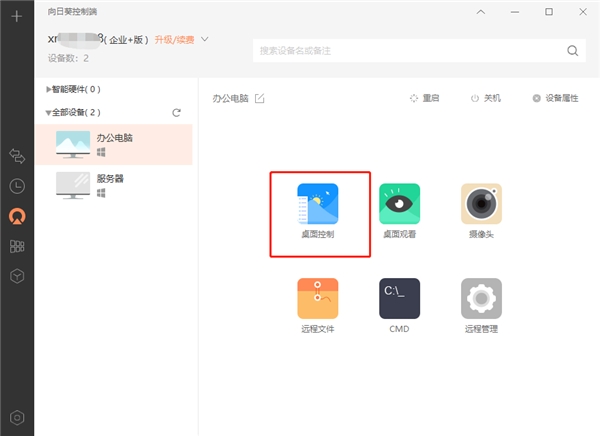600x436 pixels.
Task: Select the orange device list sidebar icon
Action: 17,216
